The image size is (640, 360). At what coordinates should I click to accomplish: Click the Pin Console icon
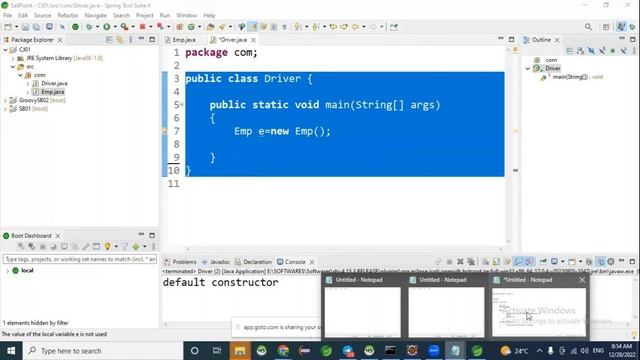[543, 262]
